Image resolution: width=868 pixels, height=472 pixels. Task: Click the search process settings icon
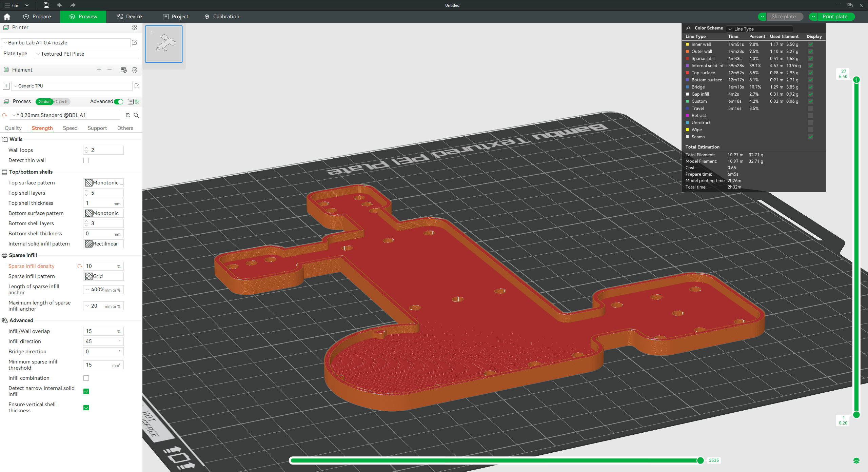pyautogui.click(x=136, y=115)
